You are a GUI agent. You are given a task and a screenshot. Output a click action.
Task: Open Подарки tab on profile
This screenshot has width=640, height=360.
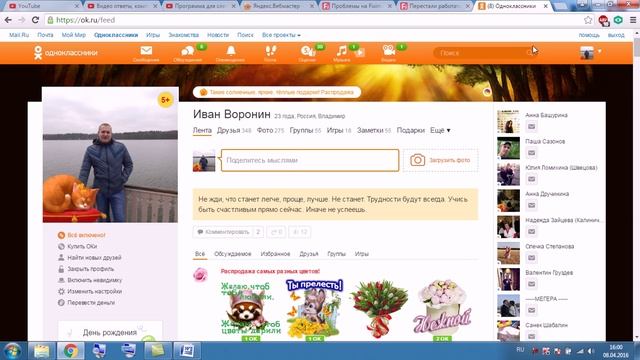pyautogui.click(x=411, y=130)
